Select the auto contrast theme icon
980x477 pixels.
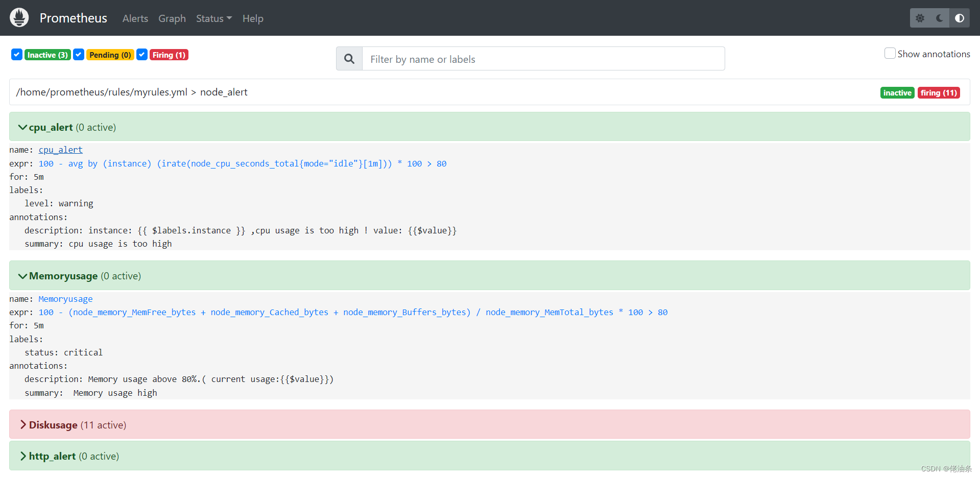(960, 18)
